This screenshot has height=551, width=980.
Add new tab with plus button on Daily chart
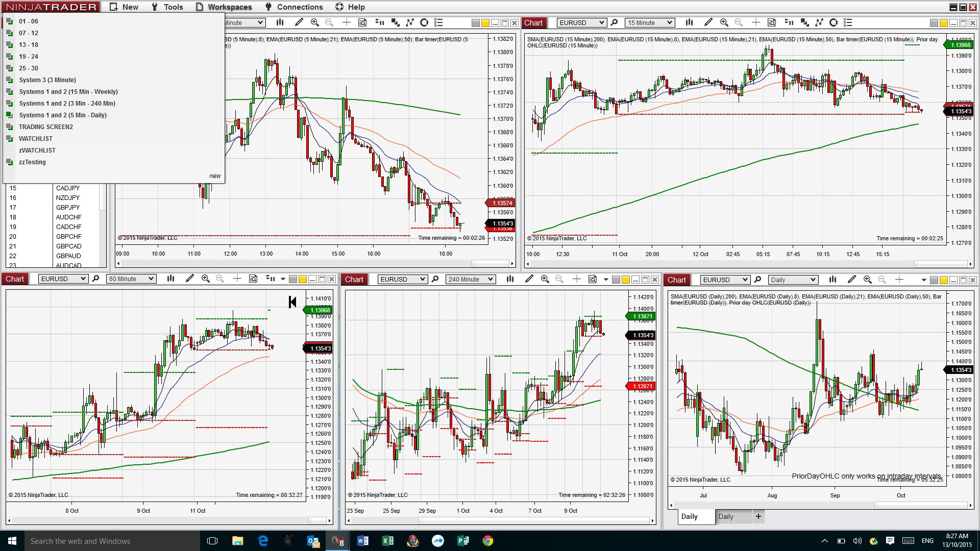click(758, 516)
